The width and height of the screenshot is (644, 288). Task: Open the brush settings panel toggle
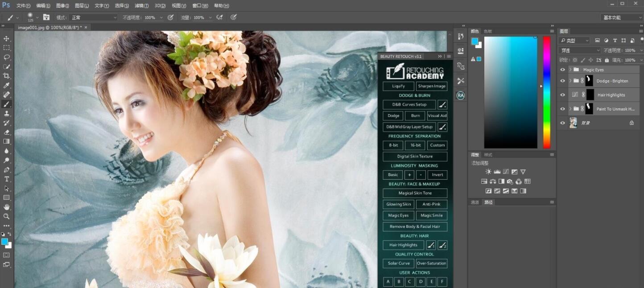(x=46, y=17)
